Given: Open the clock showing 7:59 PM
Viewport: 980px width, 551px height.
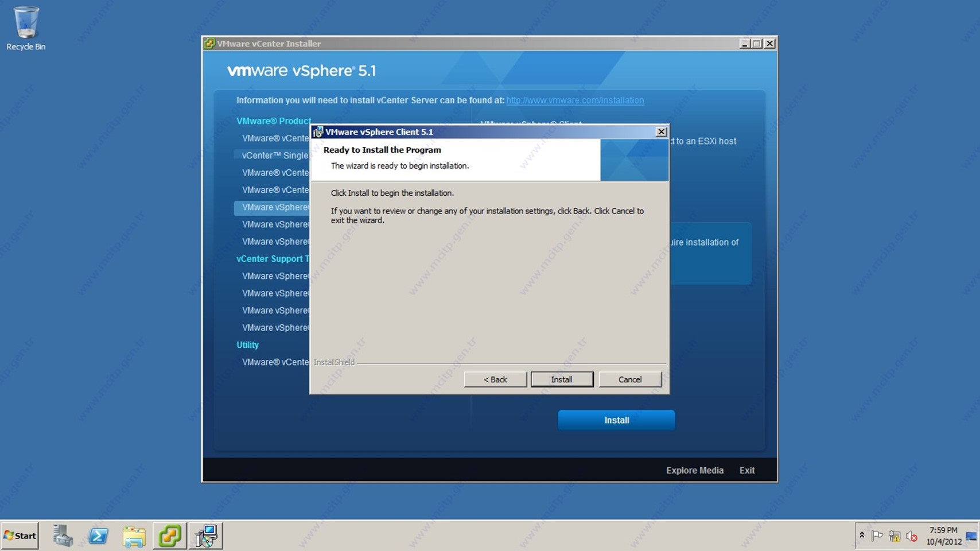Looking at the screenshot, I should point(943,536).
